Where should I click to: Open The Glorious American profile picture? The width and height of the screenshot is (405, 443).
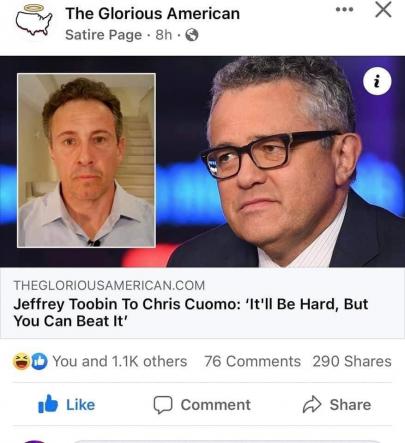(x=34, y=20)
